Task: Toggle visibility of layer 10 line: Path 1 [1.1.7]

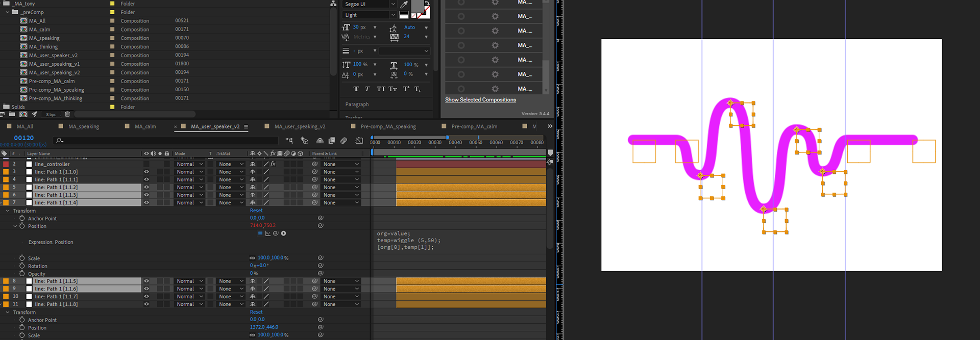Action: tap(146, 296)
